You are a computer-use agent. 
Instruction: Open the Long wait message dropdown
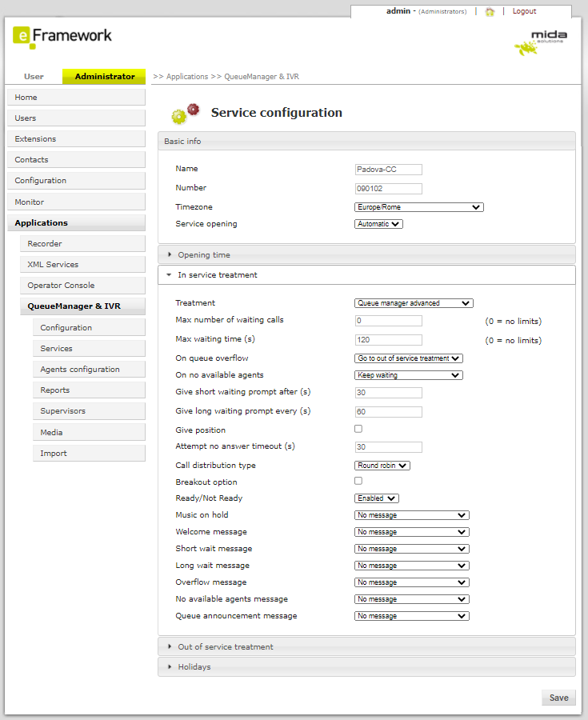pyautogui.click(x=412, y=566)
